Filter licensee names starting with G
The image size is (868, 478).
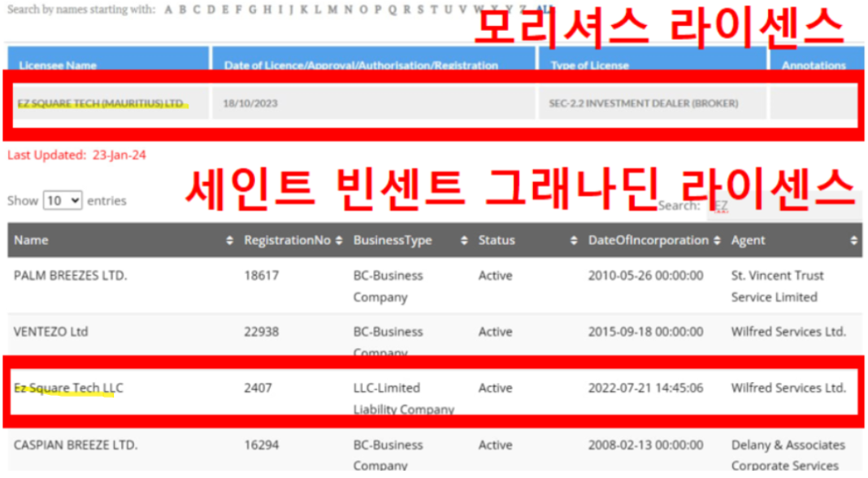[253, 10]
